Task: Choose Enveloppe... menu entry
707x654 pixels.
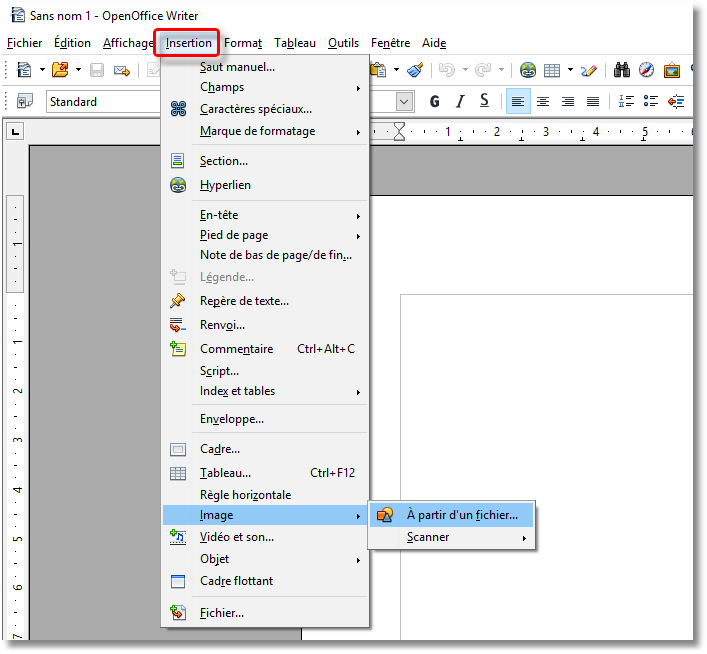Action: 266,419
